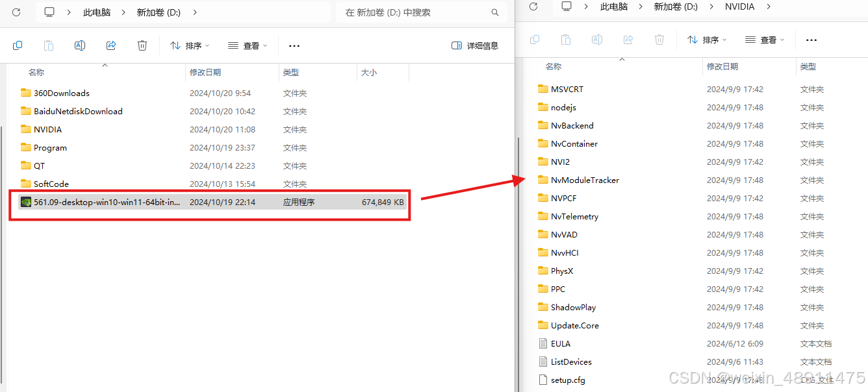Screen dimensions: 868x392
Task: Click the share icon in left window toolbar
Action: [x=111, y=45]
